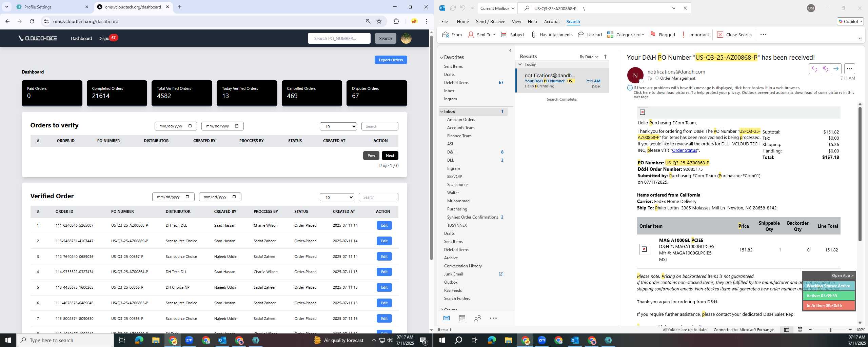
Task: Click Outlook send/receive sync icon in title bar
Action: pyautogui.click(x=453, y=8)
